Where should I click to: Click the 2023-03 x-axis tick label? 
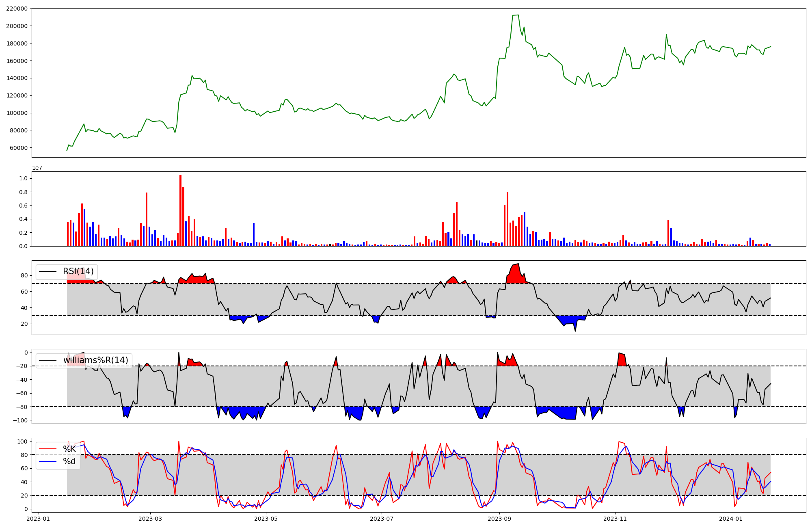pos(150,519)
